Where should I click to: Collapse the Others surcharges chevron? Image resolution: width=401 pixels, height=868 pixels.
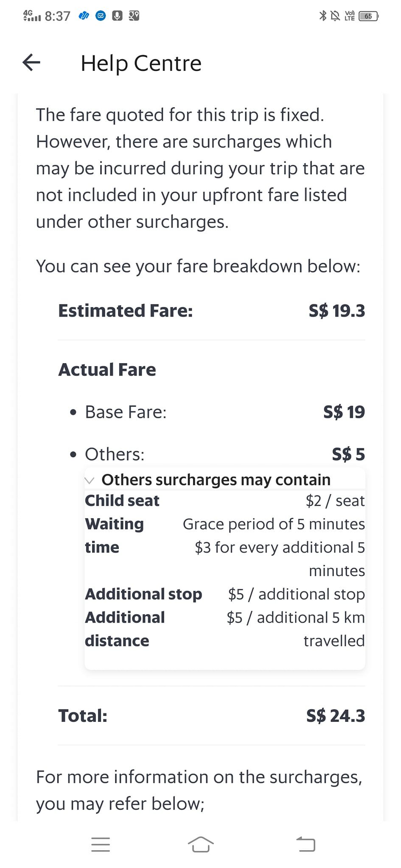tap(90, 480)
